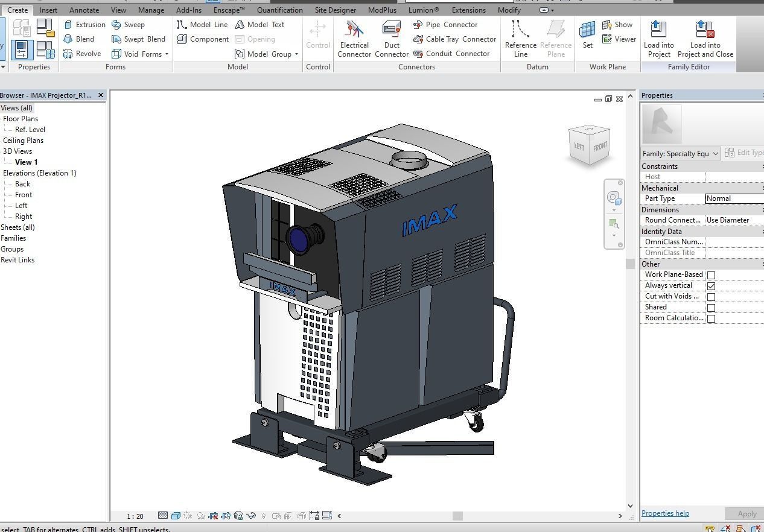Select the Front elevation view
Screen dimensions: 764x532
point(24,195)
